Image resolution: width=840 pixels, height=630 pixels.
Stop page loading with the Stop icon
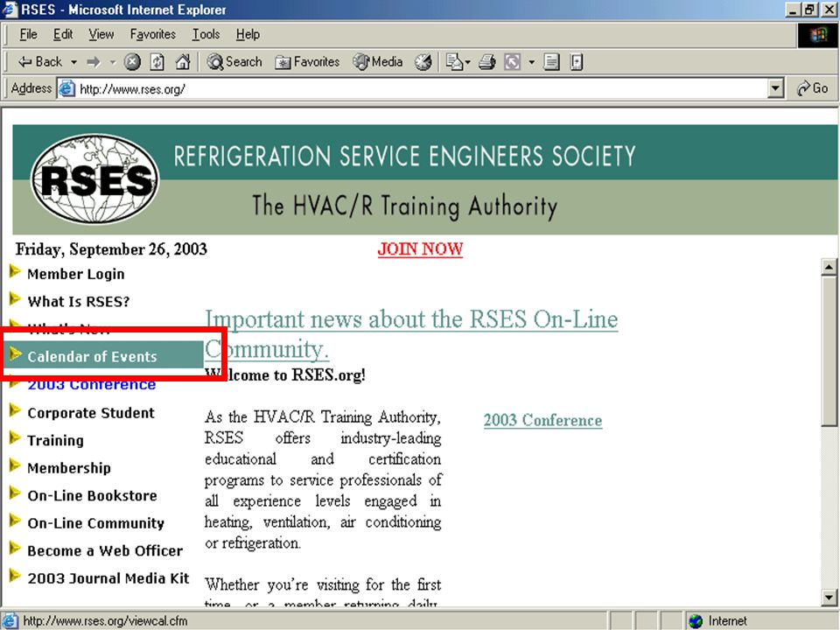tap(132, 62)
